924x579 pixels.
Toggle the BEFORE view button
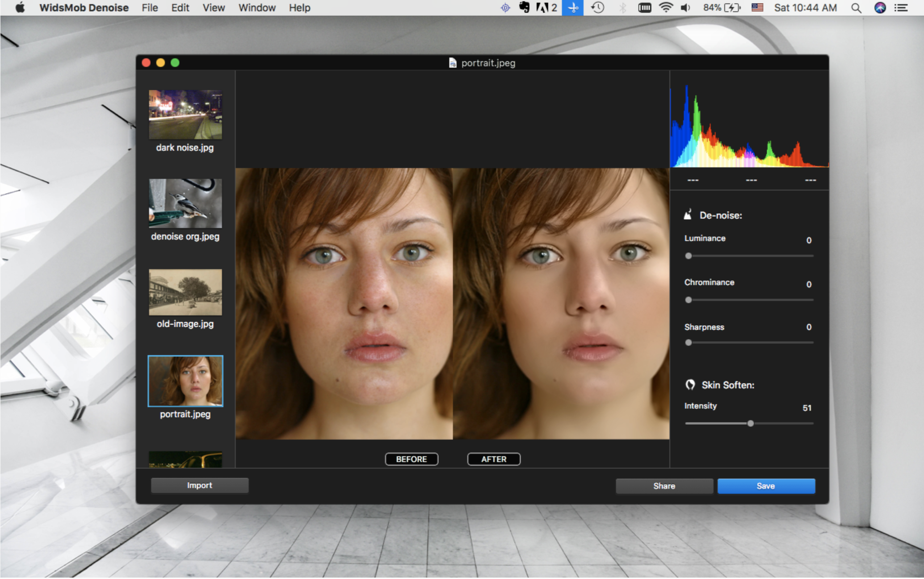click(x=411, y=459)
